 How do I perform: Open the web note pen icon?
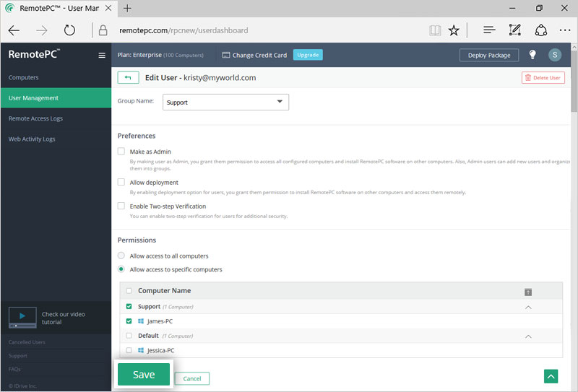tap(515, 30)
